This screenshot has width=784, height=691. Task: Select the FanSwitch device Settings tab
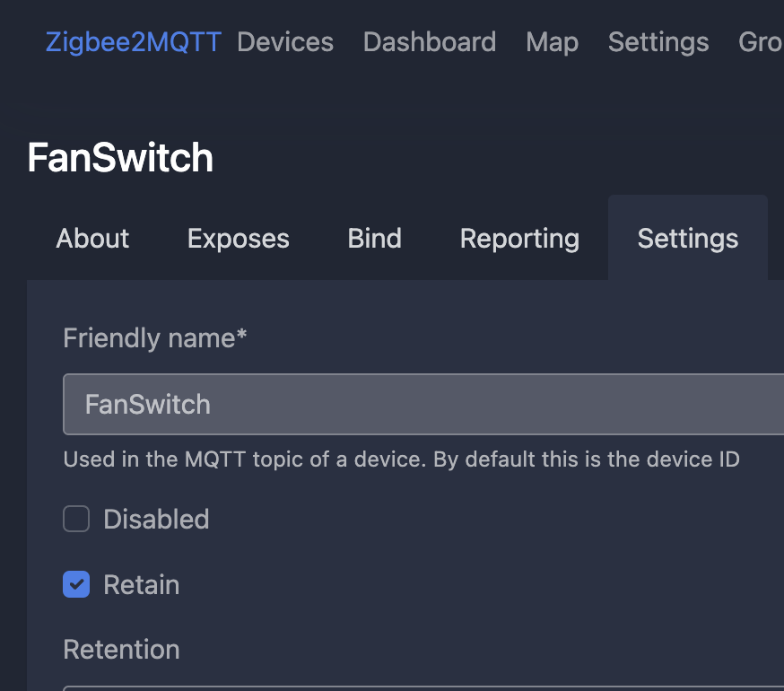click(x=687, y=239)
